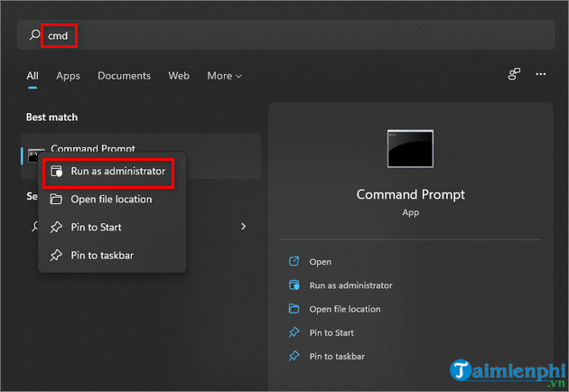Click pin icon beside context menu Pin to taskbar
This screenshot has height=392, width=569.
[56, 256]
